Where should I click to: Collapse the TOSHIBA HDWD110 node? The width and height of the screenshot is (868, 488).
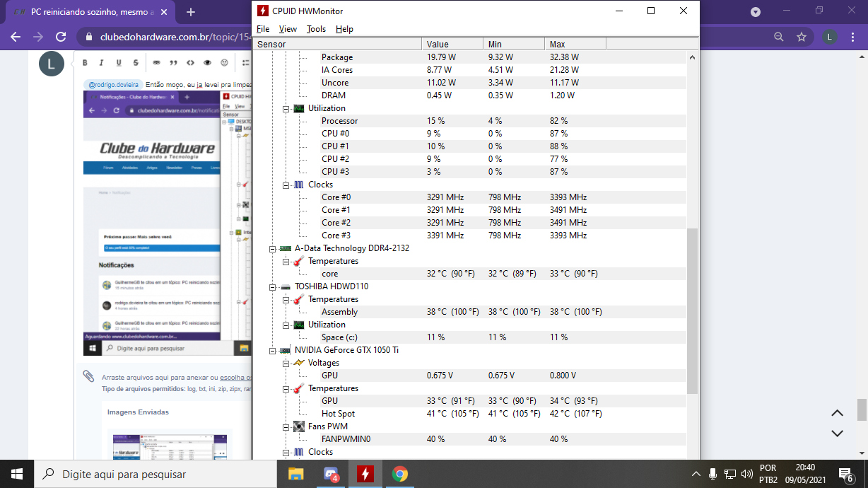tap(273, 286)
